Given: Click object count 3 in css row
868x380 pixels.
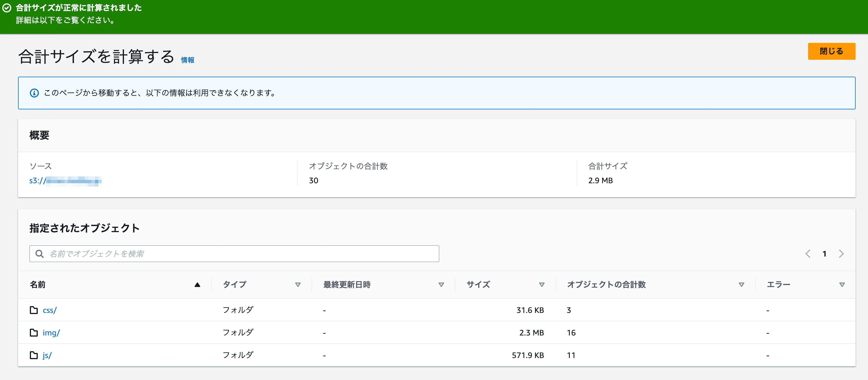Looking at the screenshot, I should pyautogui.click(x=569, y=310).
